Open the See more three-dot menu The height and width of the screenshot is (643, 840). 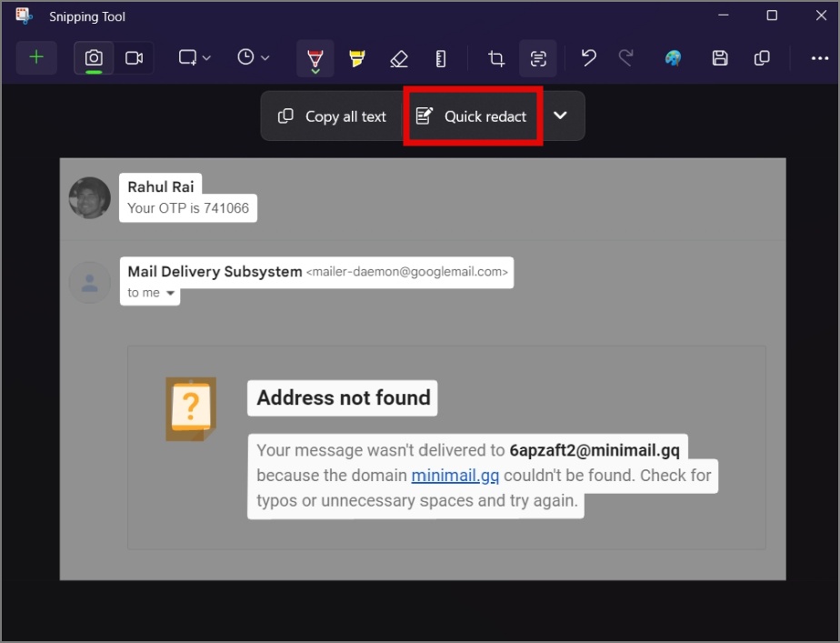click(820, 58)
